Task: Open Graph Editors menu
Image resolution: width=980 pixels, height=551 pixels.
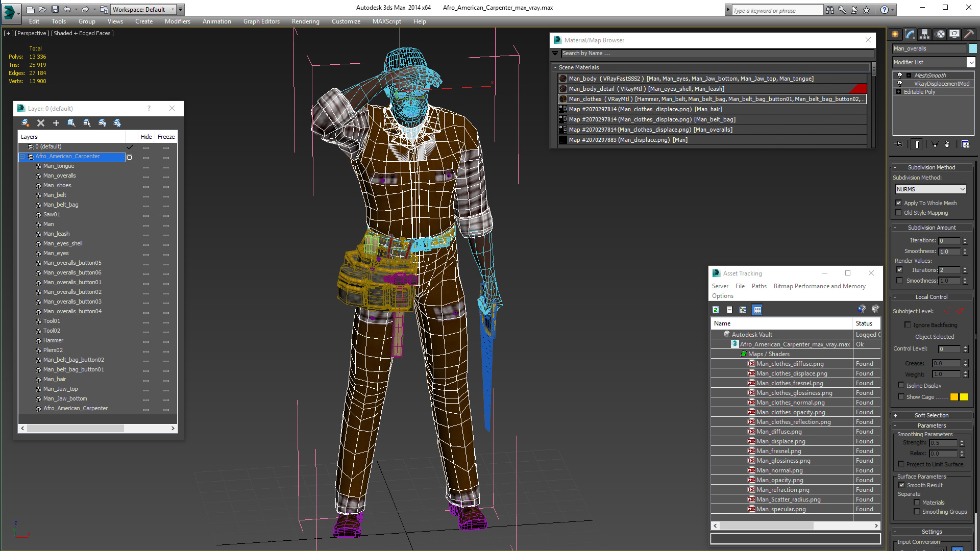Action: pos(261,21)
